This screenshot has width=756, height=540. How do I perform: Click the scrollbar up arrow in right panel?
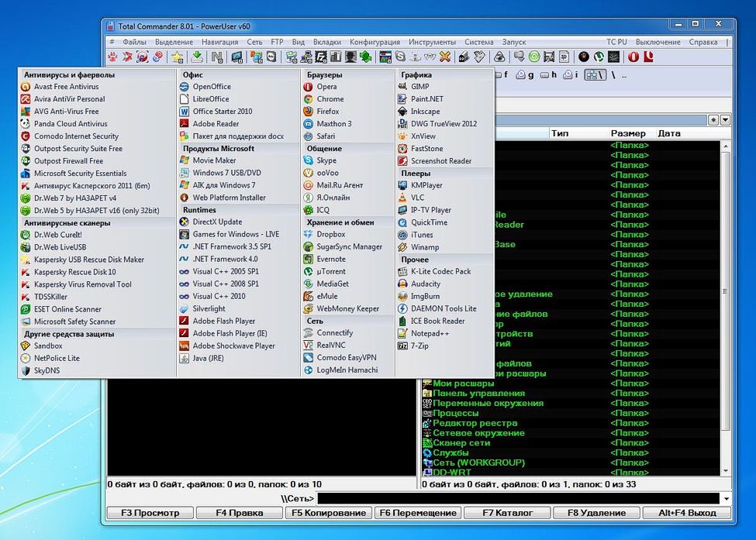[726, 146]
